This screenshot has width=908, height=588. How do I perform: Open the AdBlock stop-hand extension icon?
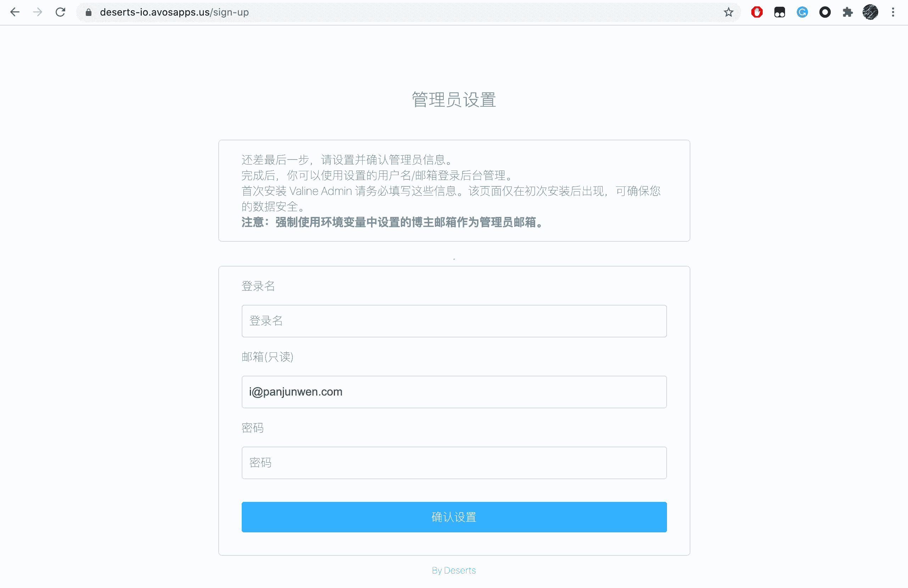757,12
